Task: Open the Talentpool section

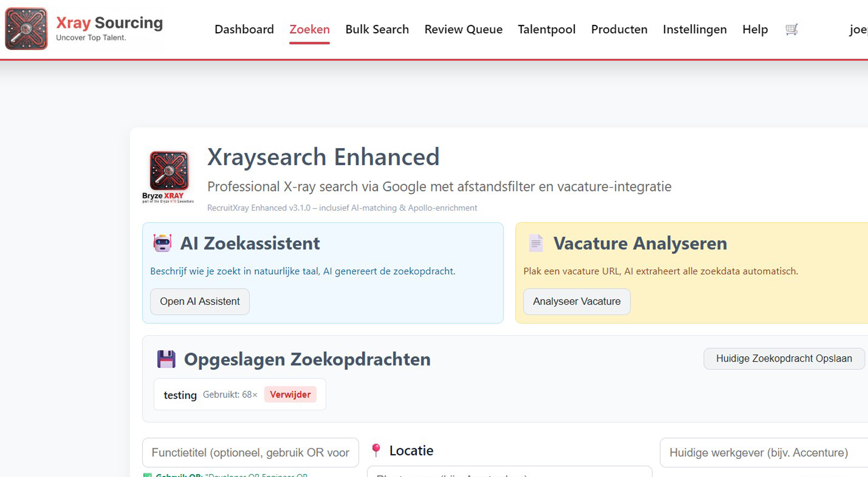Action: [x=546, y=29]
